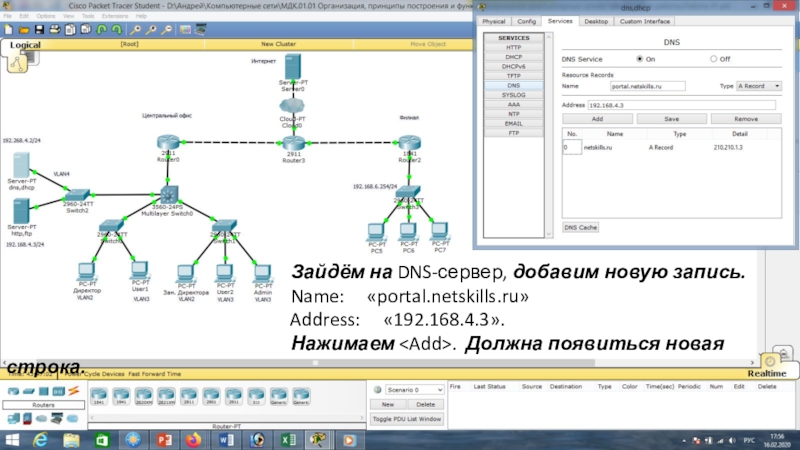
Task: Click Server0 labeled Интернет
Action: tap(293, 67)
